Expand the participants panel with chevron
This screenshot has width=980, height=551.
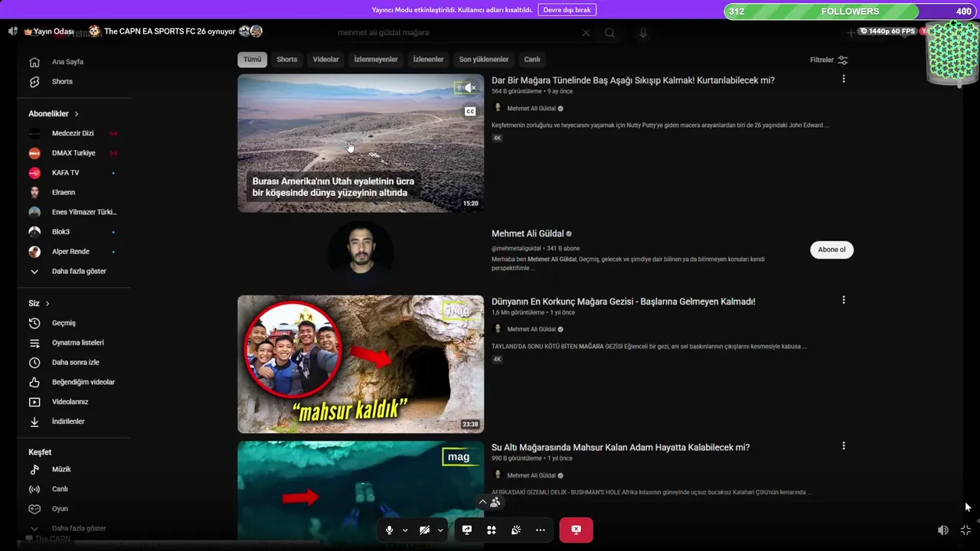482,502
